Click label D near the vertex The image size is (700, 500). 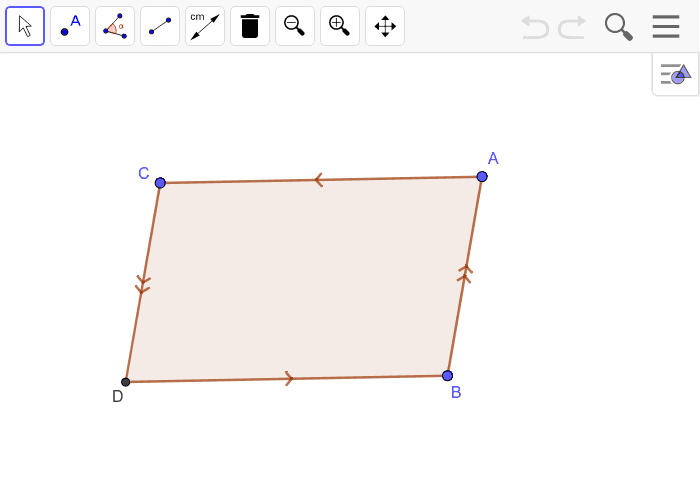(117, 396)
